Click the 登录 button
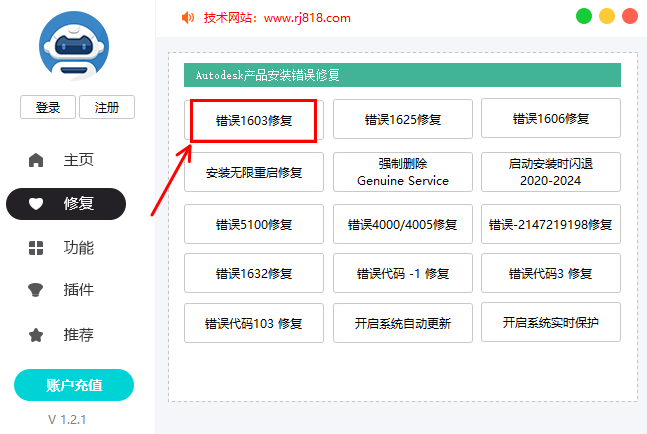Image resolution: width=647 pixels, height=434 pixels. [x=48, y=107]
